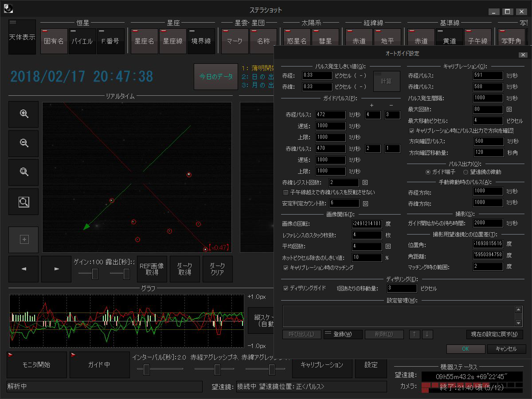The width and height of the screenshot is (532, 399).
Task: Click OK in the autoguide settings
Action: tap(465, 349)
